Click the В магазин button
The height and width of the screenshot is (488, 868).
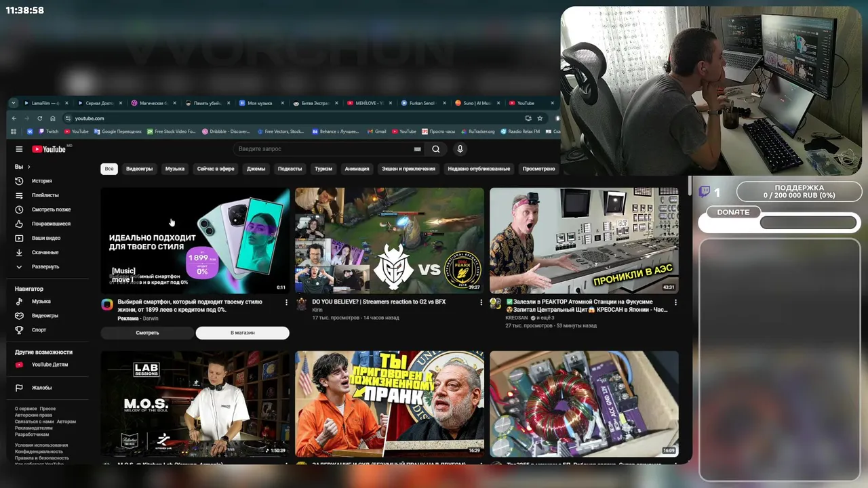(x=242, y=333)
